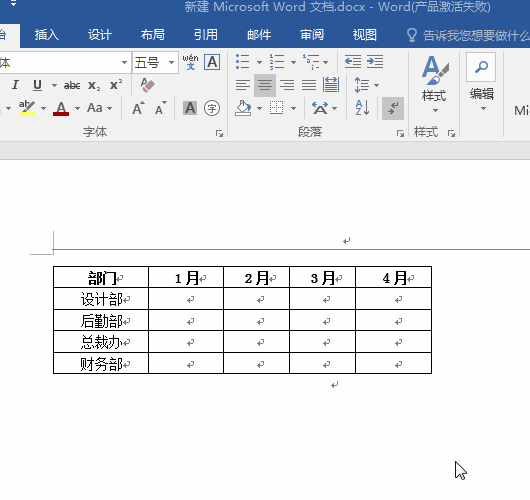530x500 pixels.
Task: Toggle character shading icon
Action: coord(190,108)
